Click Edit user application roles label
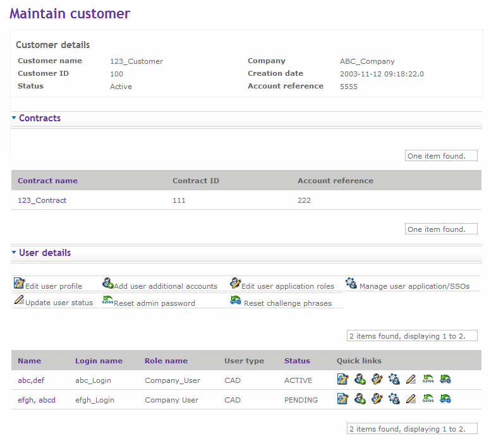This screenshot has height=448, width=496. coord(287,286)
